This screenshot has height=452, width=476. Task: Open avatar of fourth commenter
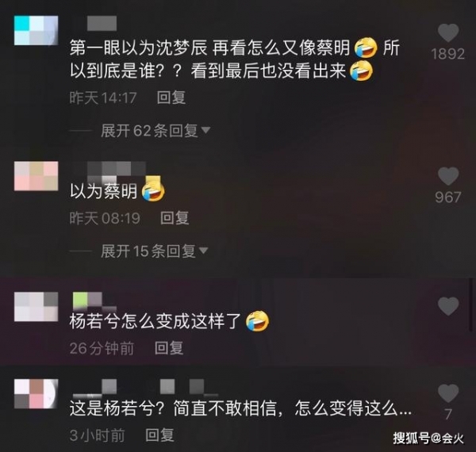(36, 394)
